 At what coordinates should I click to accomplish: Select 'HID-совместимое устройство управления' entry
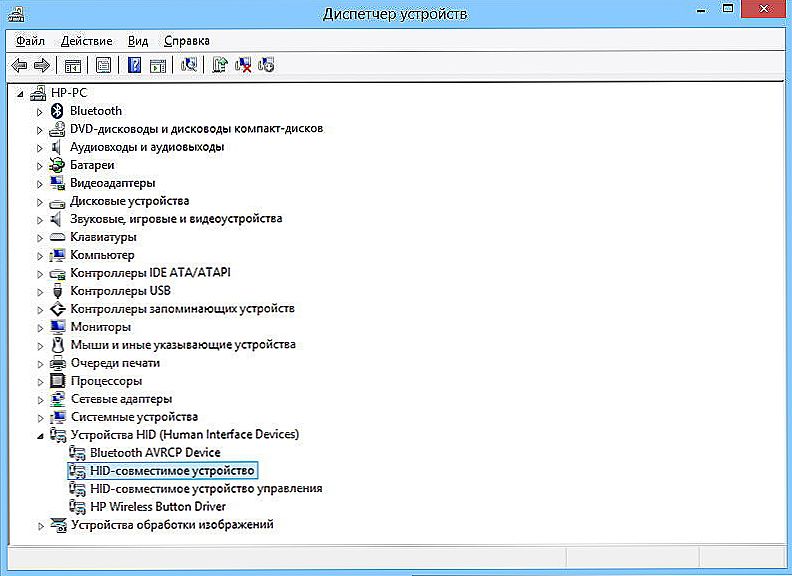coord(206,489)
